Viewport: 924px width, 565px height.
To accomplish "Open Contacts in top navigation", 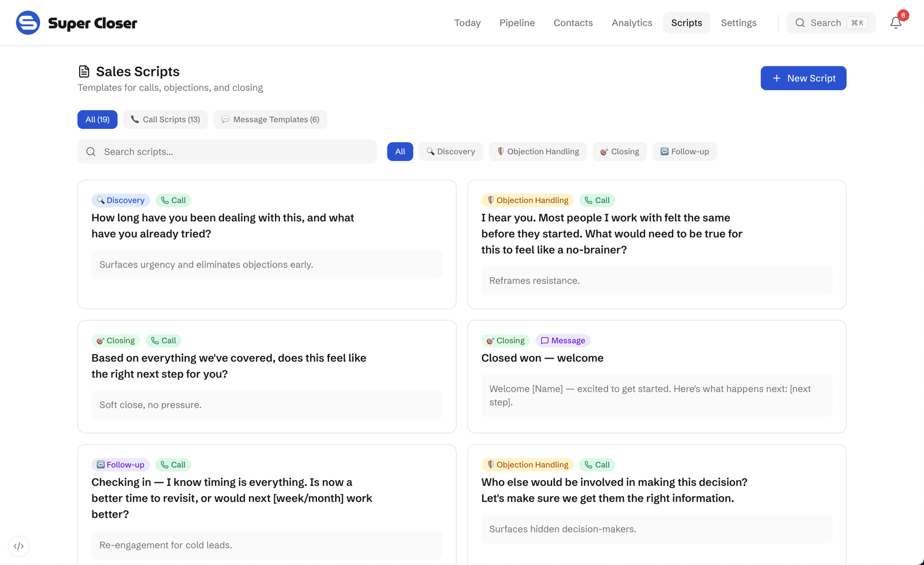I will click(573, 23).
